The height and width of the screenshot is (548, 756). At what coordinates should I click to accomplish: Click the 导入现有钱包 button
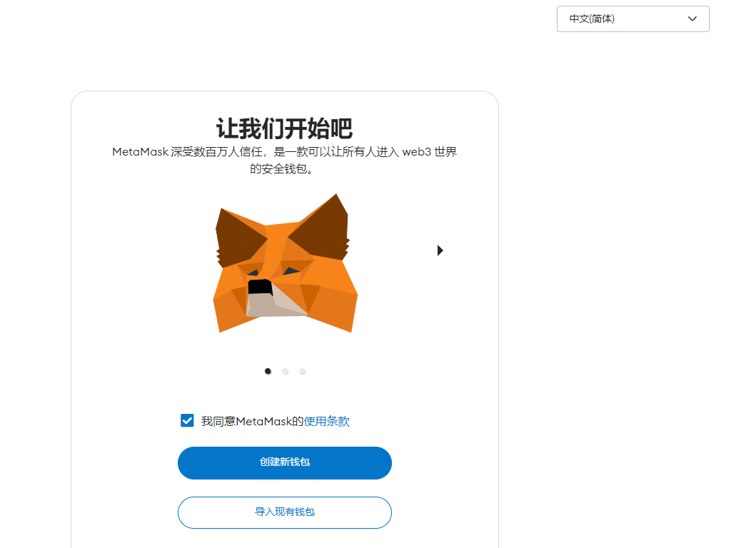point(284,512)
